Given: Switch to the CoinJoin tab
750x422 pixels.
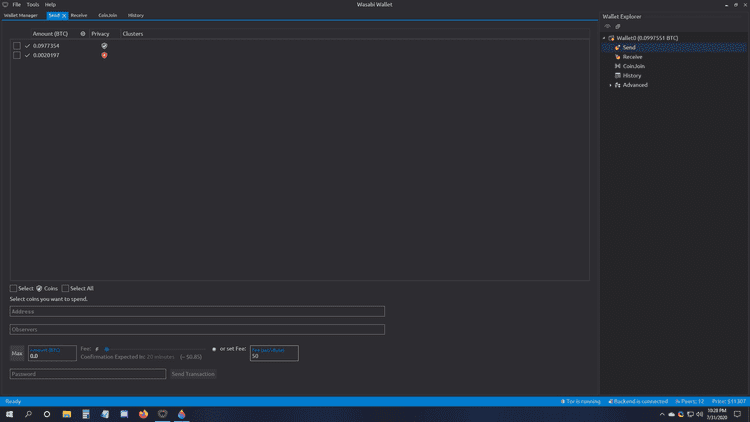Looking at the screenshot, I should coord(108,15).
